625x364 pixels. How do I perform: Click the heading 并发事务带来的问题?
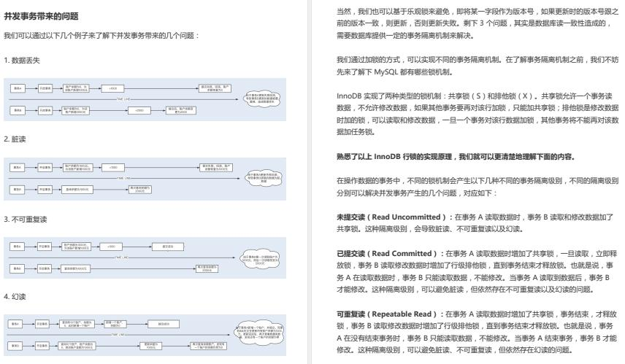(x=41, y=16)
